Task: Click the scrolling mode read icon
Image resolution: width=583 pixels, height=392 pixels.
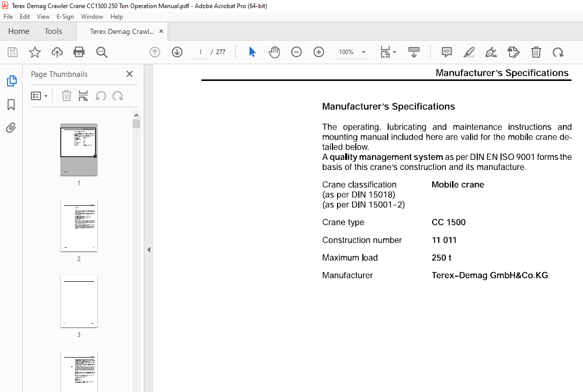Action: pos(414,52)
